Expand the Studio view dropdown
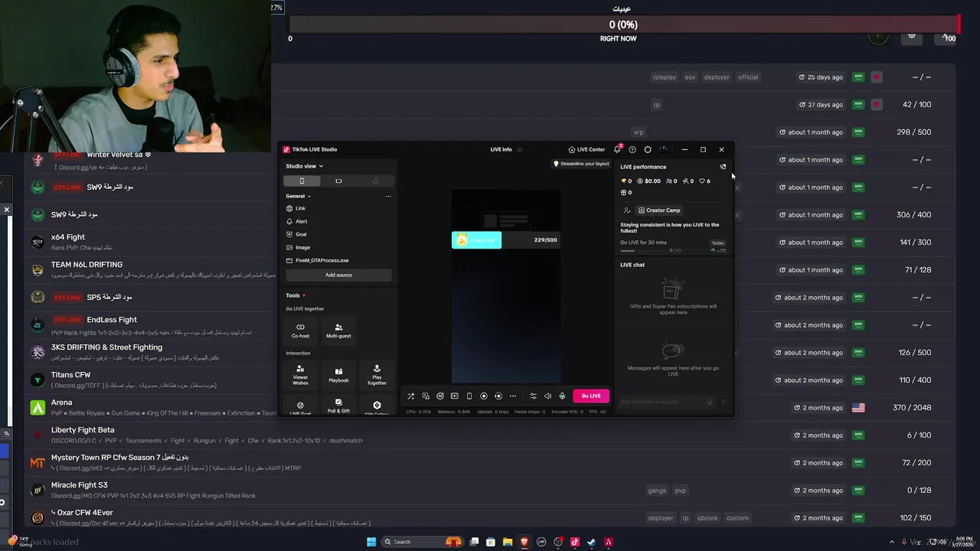Viewport: 980px width, 551px height. click(x=305, y=166)
